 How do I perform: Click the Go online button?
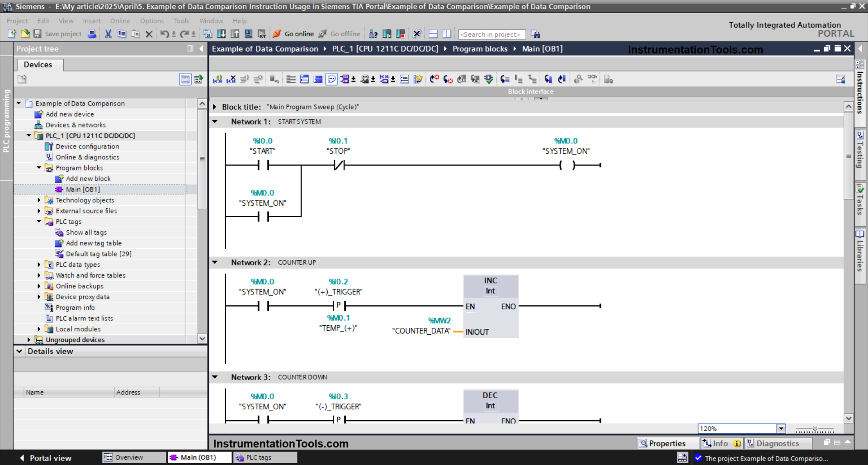293,34
